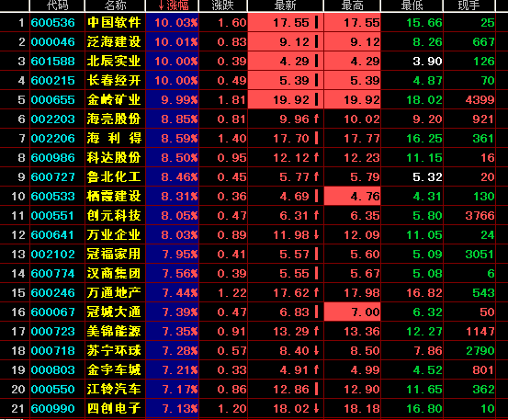Image resolution: width=508 pixels, height=420 pixels.
Task: Select stock code 000655
Action: [x=52, y=100]
